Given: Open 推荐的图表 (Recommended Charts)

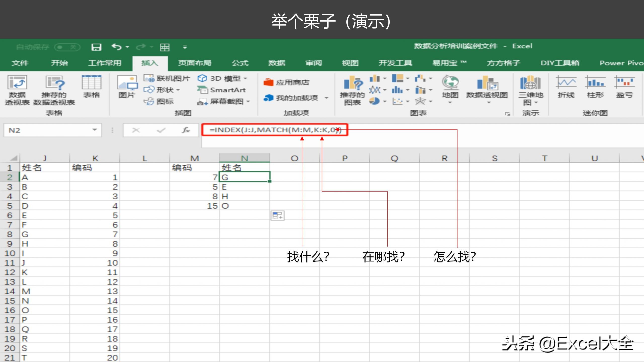Looking at the screenshot, I should click(352, 90).
